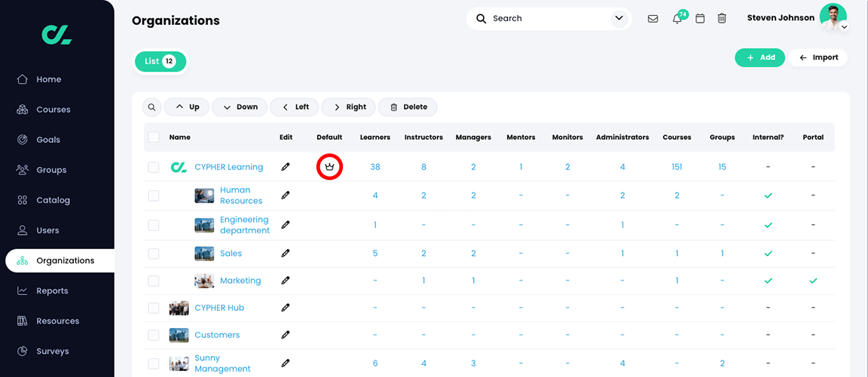Select the List tab with count 12
Screen dimensions: 868x377
(x=160, y=62)
